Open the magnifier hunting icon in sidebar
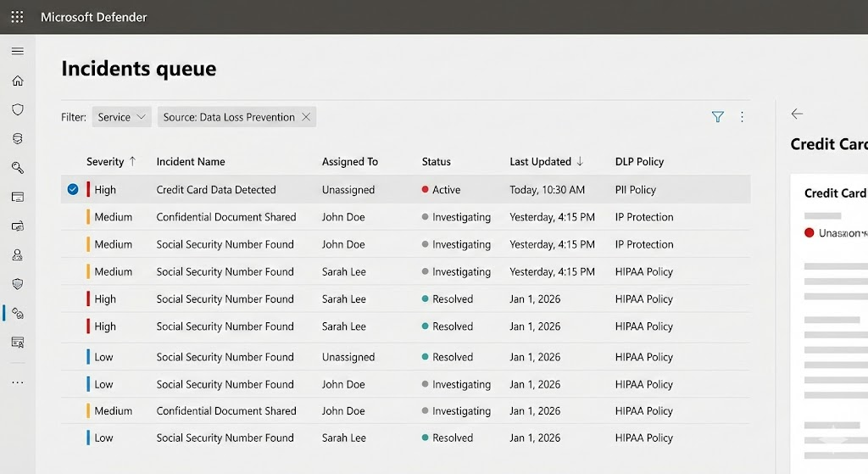 [x=17, y=168]
